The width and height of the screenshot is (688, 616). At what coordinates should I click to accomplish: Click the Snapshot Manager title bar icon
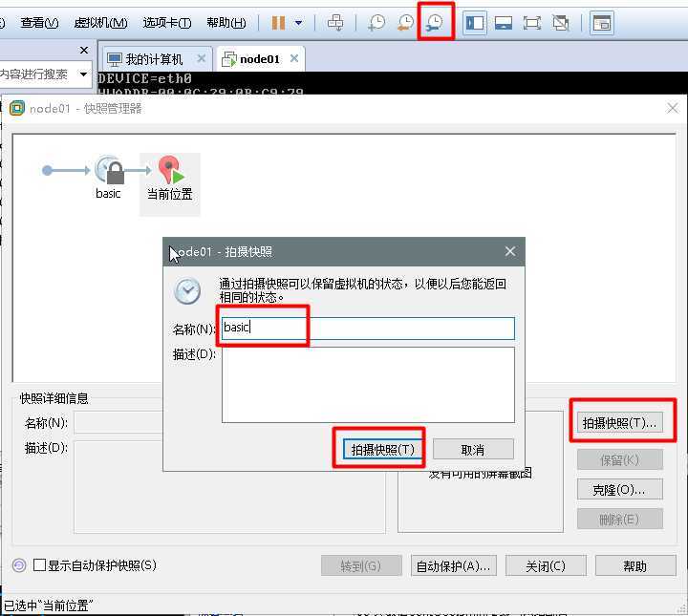click(x=17, y=108)
